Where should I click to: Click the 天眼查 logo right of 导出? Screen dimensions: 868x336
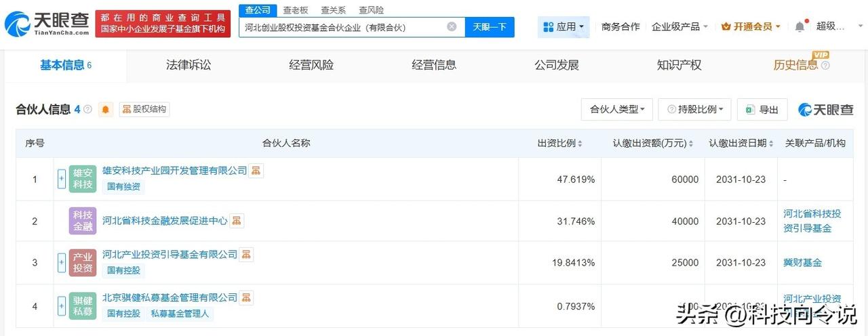click(x=826, y=109)
